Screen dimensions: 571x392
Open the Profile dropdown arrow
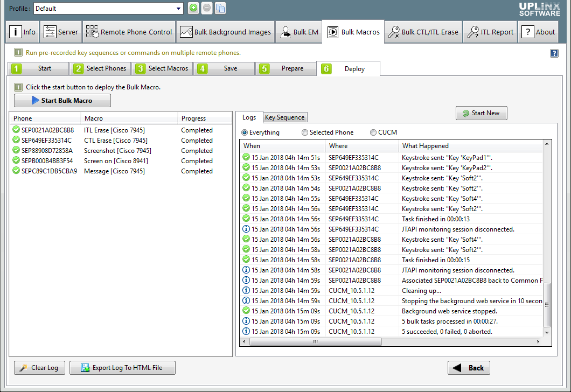pos(178,9)
